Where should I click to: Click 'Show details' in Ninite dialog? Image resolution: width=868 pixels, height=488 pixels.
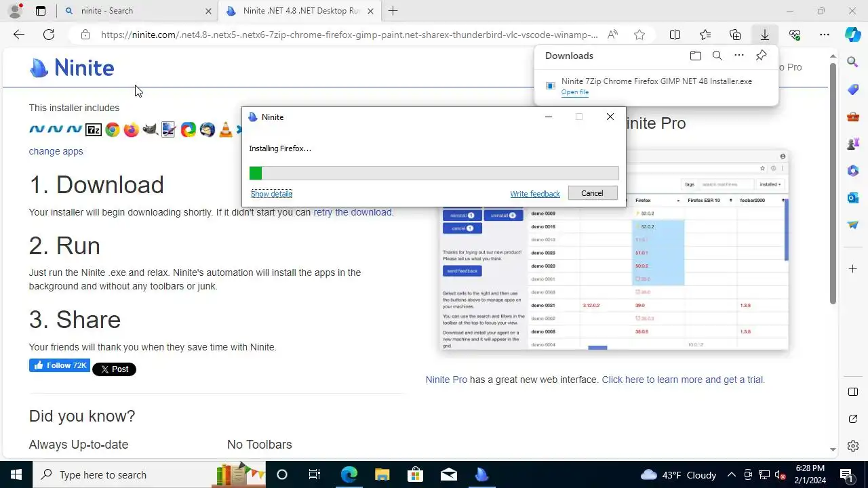tap(271, 193)
